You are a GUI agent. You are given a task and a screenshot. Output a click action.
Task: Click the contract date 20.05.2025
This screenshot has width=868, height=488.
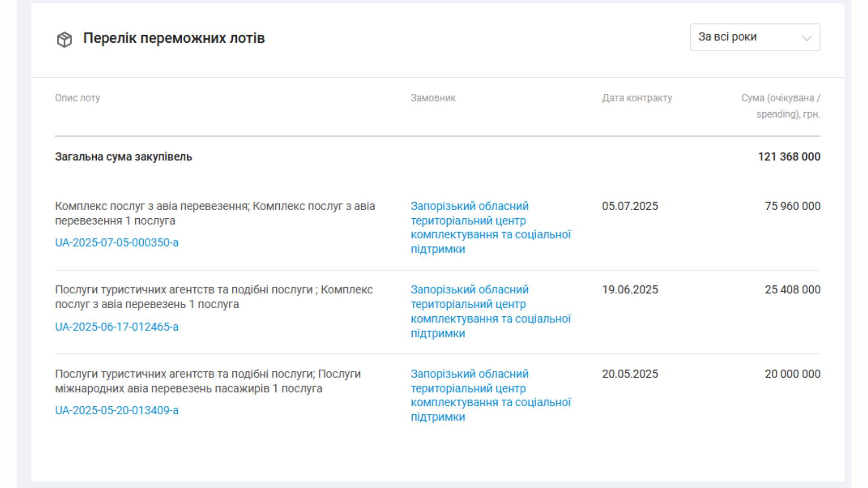630,374
